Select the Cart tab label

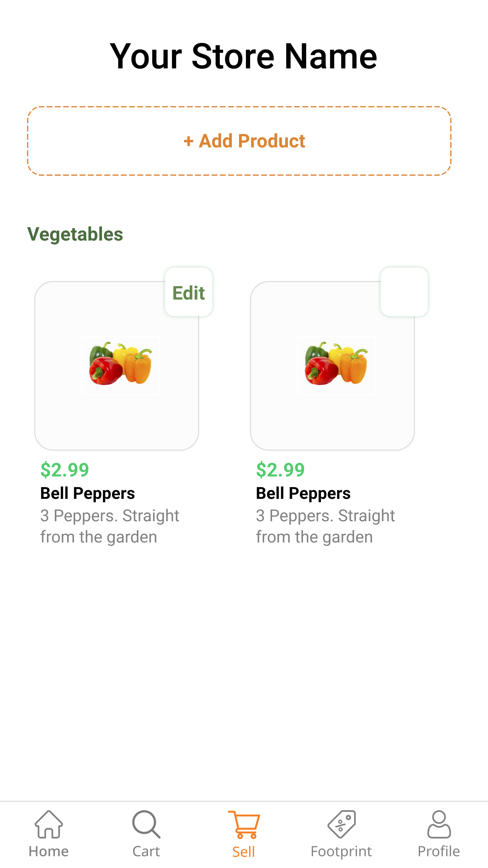coord(146,851)
